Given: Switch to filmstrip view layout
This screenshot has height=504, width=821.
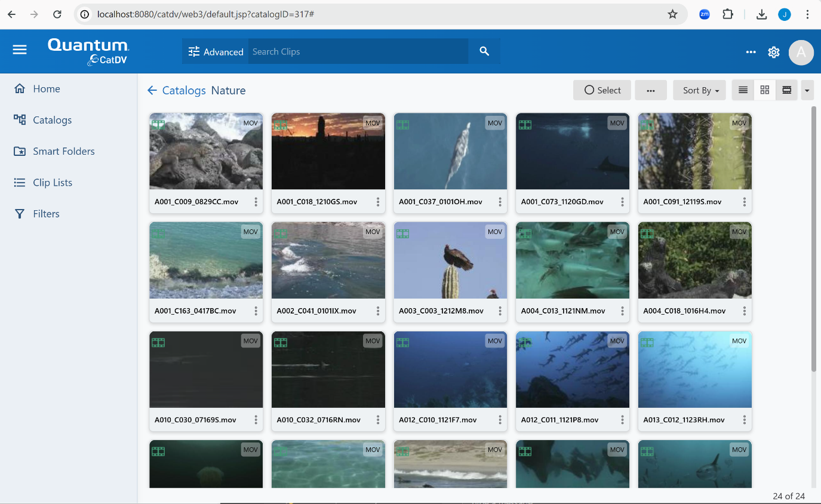Looking at the screenshot, I should [787, 90].
